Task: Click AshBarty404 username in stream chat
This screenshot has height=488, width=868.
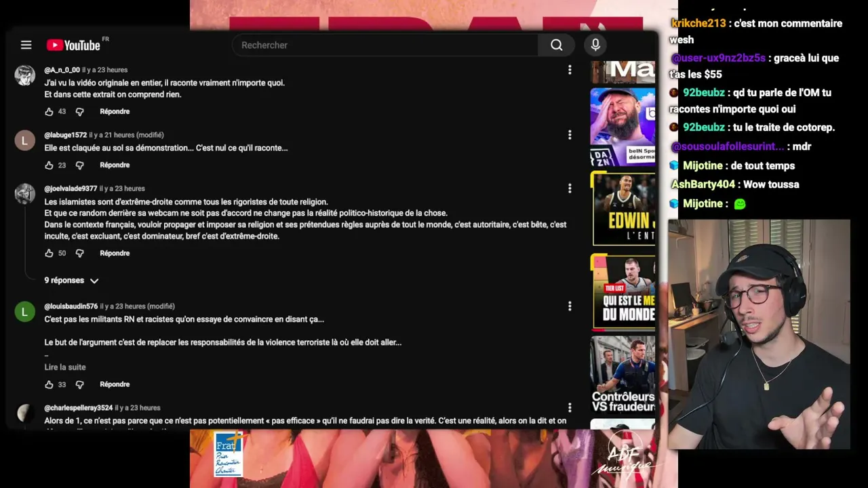Action: (x=703, y=184)
